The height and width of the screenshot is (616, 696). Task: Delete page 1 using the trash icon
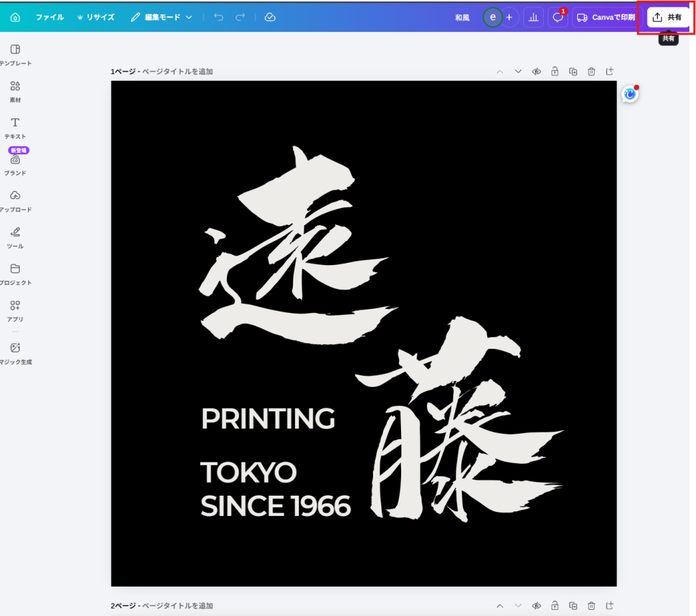(591, 71)
